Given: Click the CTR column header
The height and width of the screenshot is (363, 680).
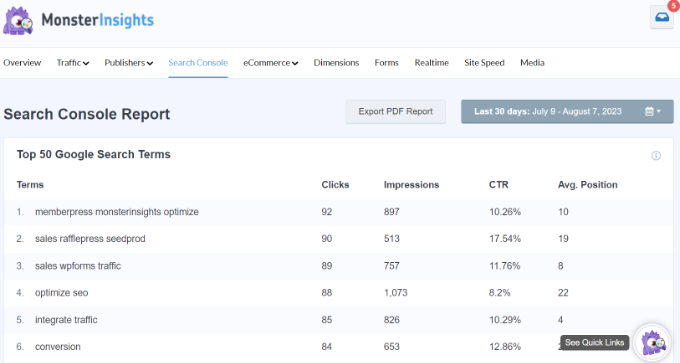Looking at the screenshot, I should click(499, 185).
